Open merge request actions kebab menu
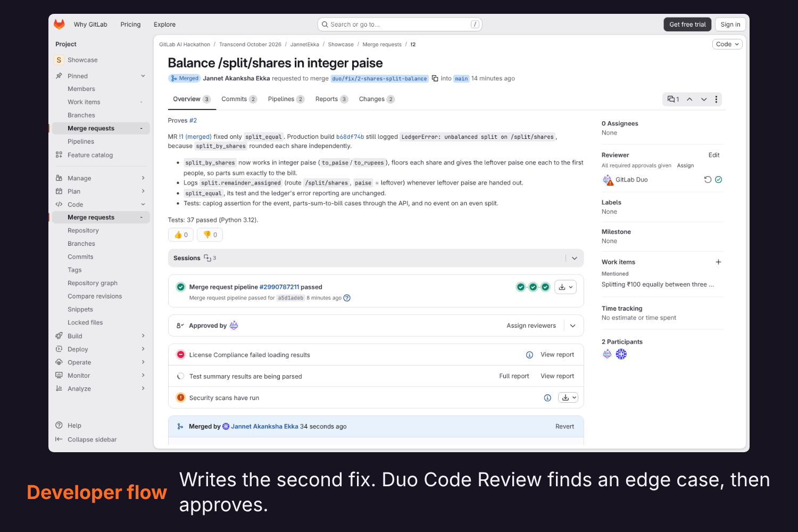Viewport: 798px width, 532px height. click(717, 99)
